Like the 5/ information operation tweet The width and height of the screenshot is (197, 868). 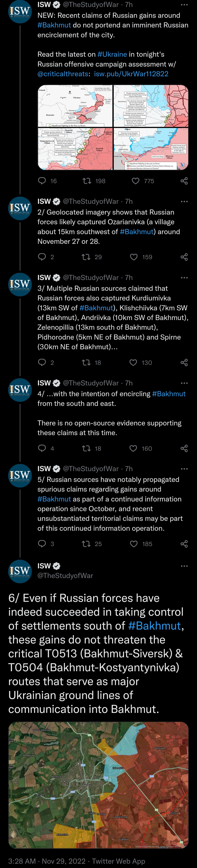(134, 544)
